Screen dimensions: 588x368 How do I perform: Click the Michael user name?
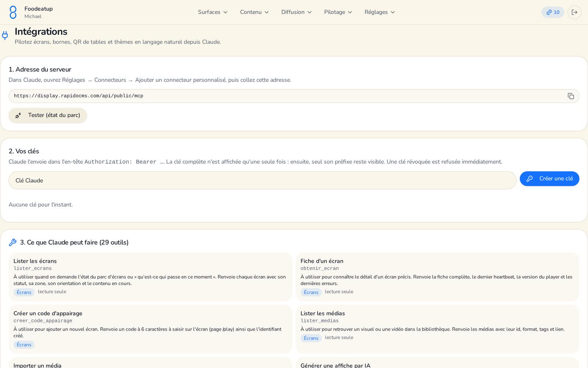33,17
